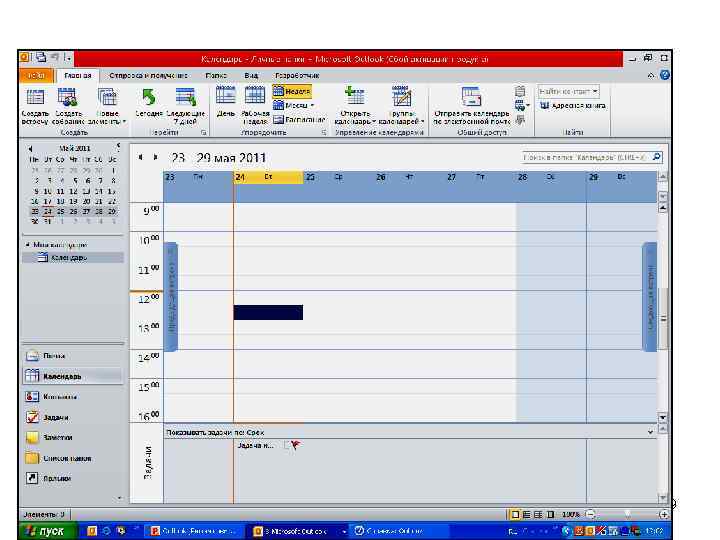This screenshot has height=540, width=720.
Task: Open the Файл tab
Action: 36,75
